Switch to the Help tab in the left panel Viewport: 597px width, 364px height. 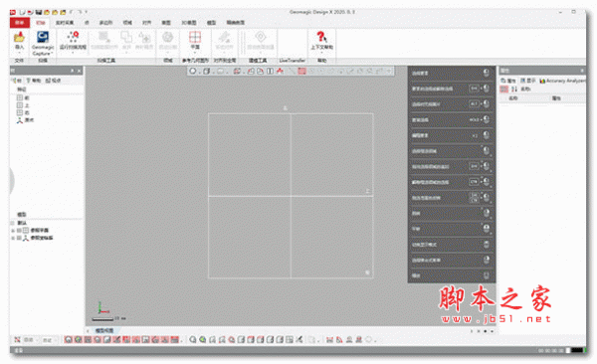(x=34, y=81)
